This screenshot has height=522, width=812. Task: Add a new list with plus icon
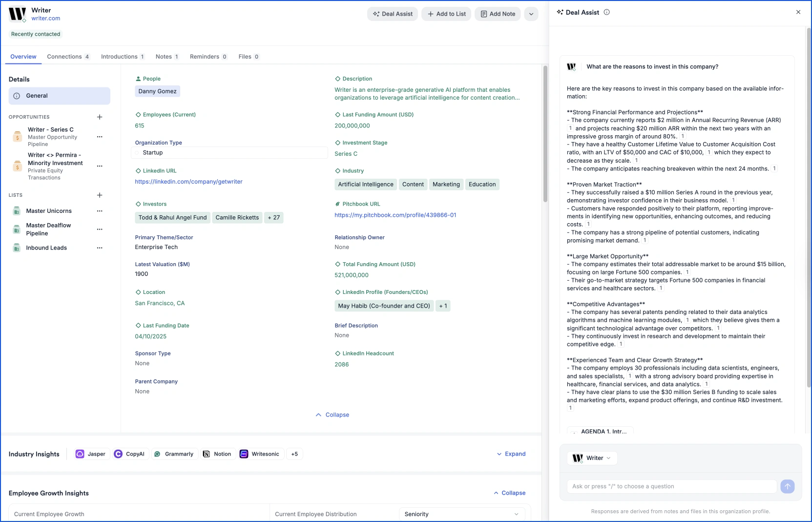click(x=100, y=195)
